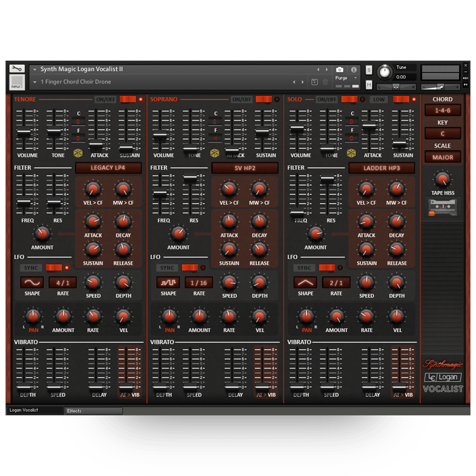Click the Tune value field 0.00
Image resolution: width=476 pixels, height=476 pixels.
(405, 77)
